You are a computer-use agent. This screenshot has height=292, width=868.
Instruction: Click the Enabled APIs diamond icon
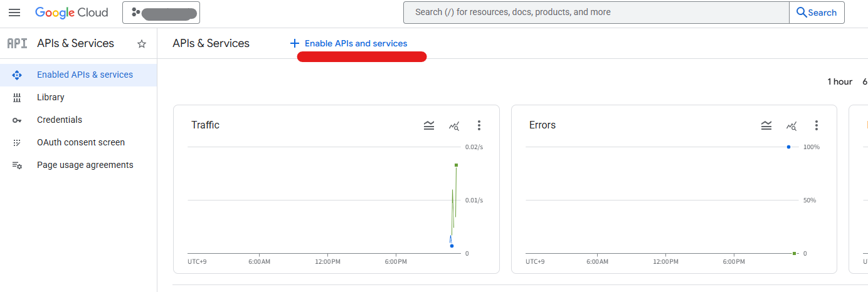point(17,75)
